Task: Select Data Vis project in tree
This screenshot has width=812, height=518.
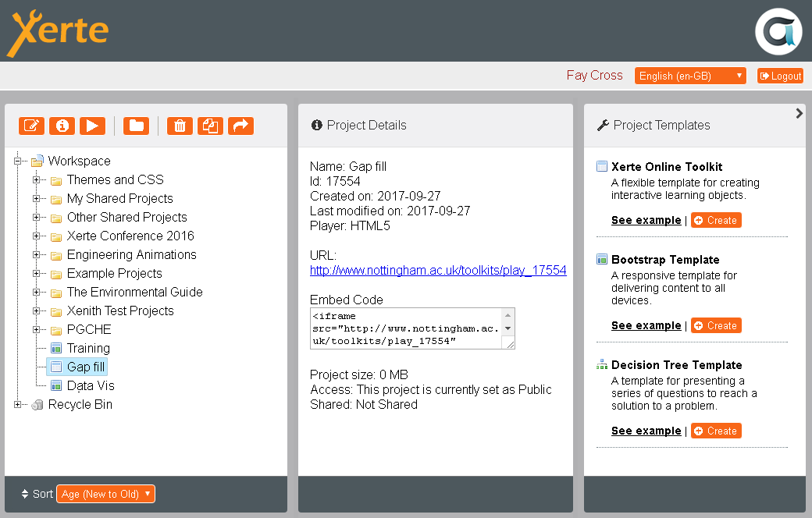Action: pos(91,385)
